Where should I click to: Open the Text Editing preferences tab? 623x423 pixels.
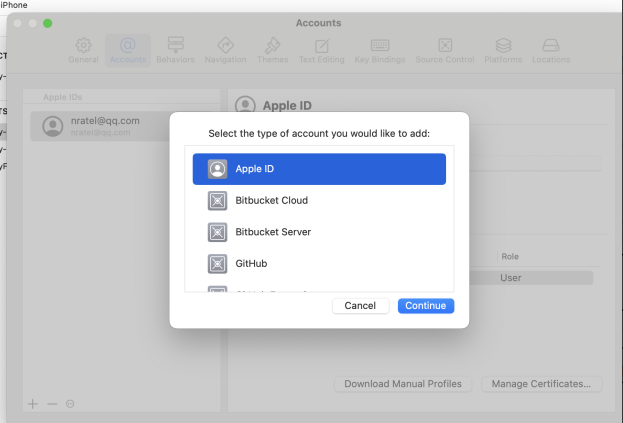(321, 50)
